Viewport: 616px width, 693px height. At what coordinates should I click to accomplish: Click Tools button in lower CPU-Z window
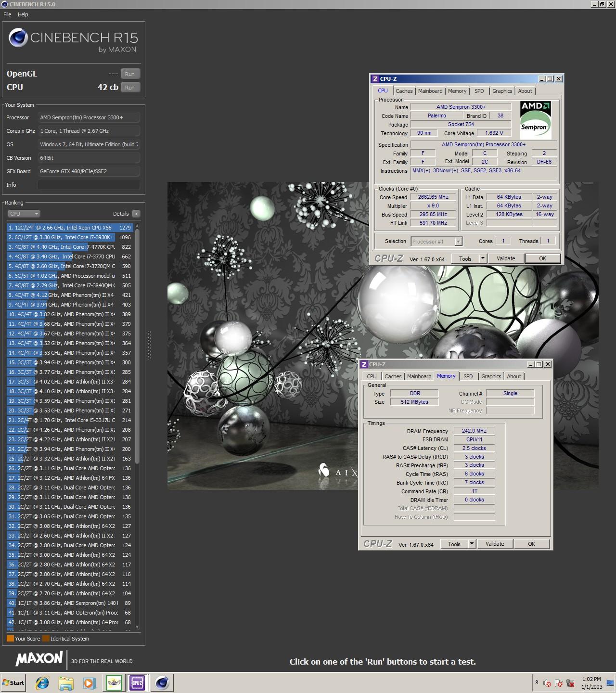454,544
